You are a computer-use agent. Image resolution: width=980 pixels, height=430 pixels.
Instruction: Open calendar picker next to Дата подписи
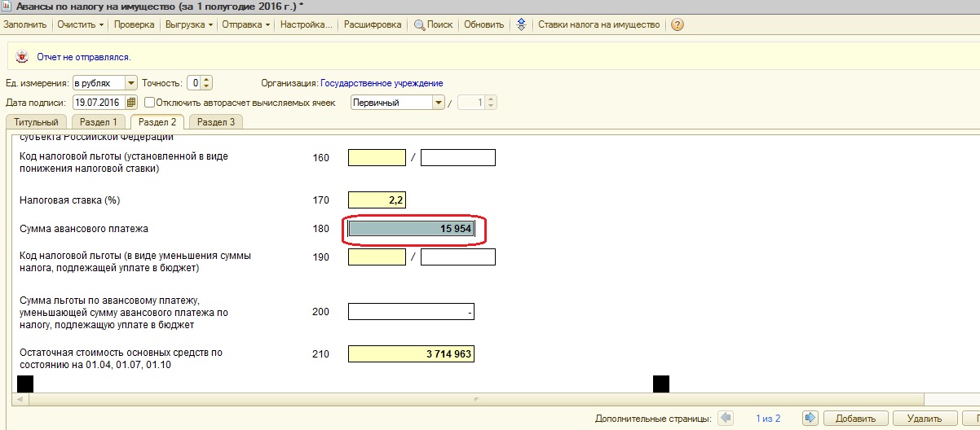pyautogui.click(x=130, y=103)
